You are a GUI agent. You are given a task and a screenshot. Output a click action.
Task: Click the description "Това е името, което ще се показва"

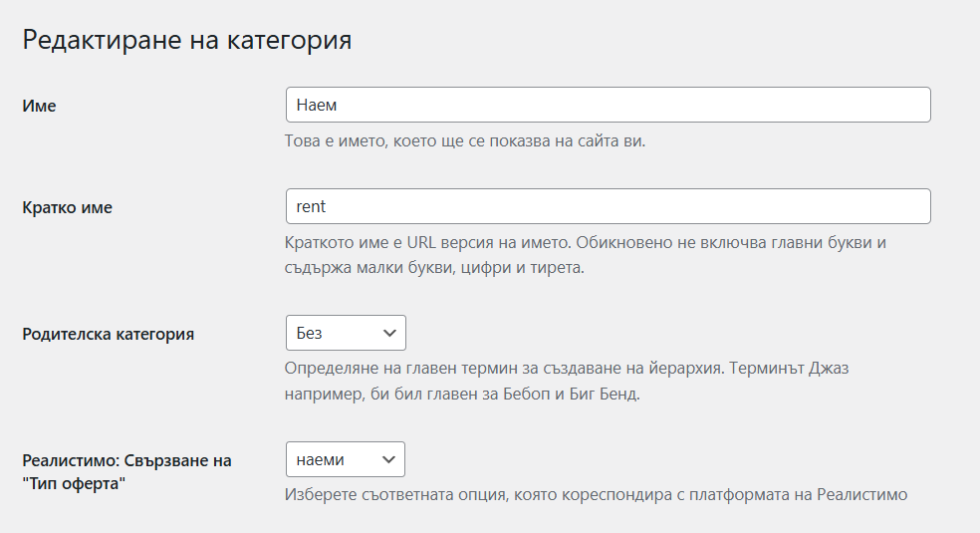tap(465, 140)
